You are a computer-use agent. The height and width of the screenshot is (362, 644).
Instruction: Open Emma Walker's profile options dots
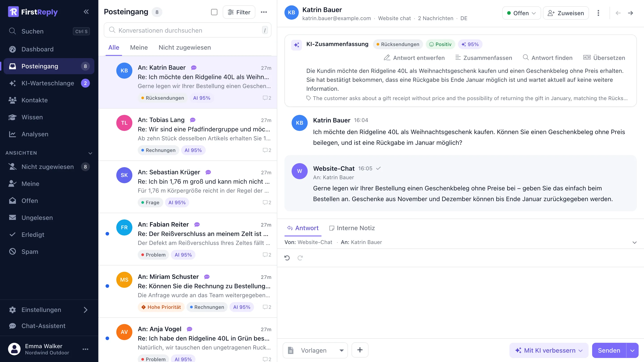point(85,349)
